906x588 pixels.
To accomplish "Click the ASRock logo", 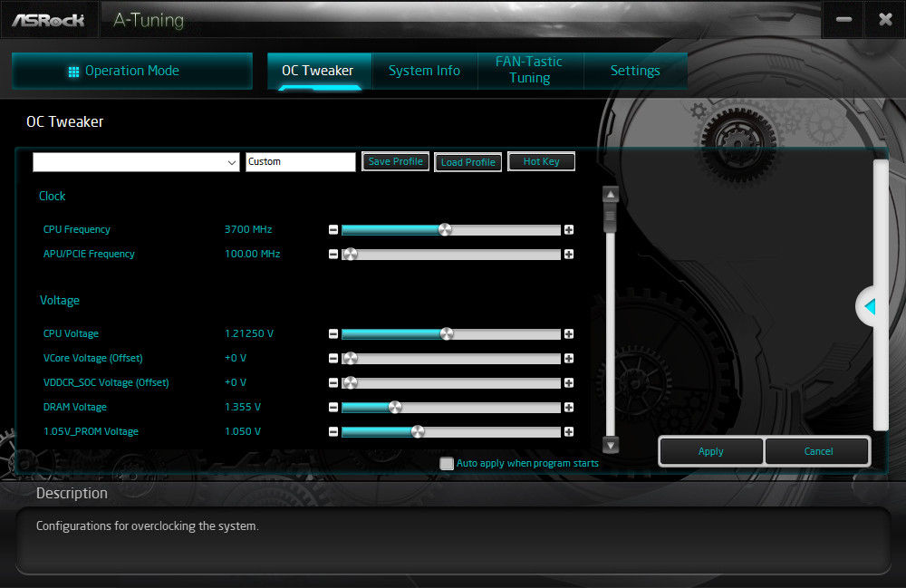I will click(49, 20).
